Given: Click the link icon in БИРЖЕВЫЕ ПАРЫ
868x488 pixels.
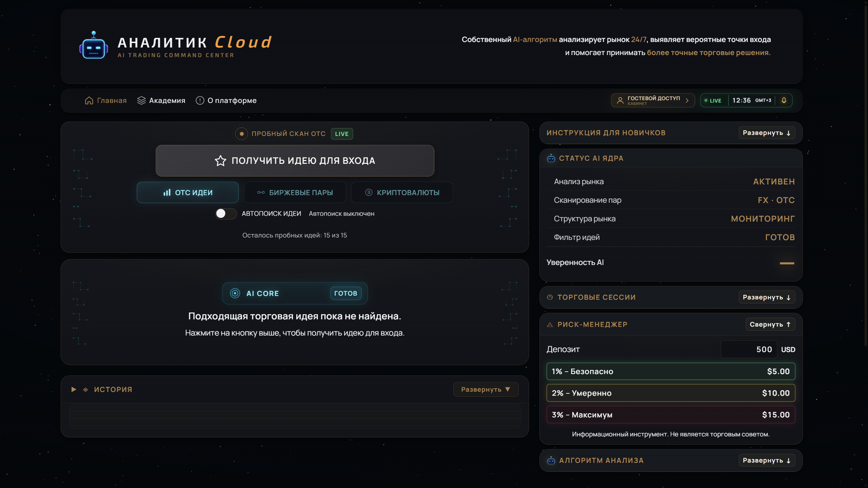Looking at the screenshot, I should point(261,192).
